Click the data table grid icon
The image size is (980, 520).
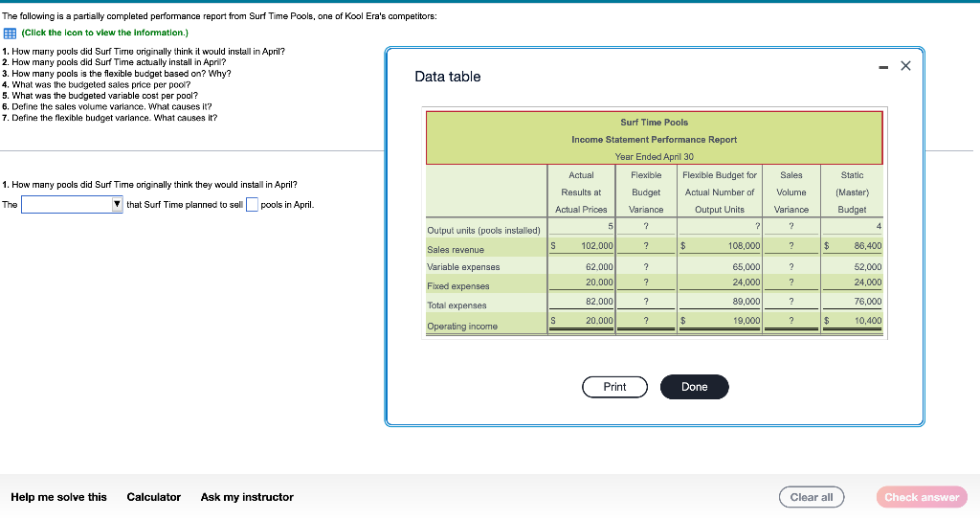click(10, 34)
